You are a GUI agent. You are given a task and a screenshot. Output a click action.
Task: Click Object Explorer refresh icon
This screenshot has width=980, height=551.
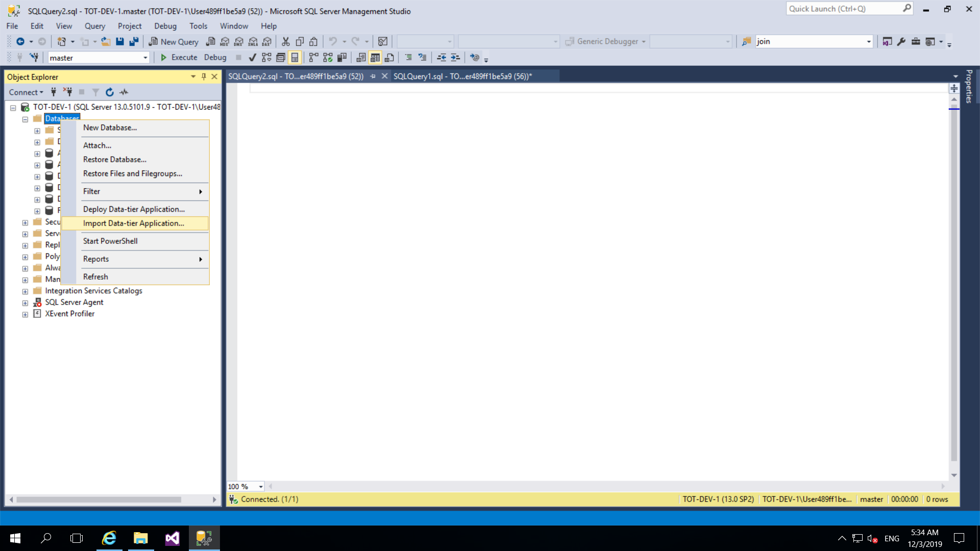109,92
